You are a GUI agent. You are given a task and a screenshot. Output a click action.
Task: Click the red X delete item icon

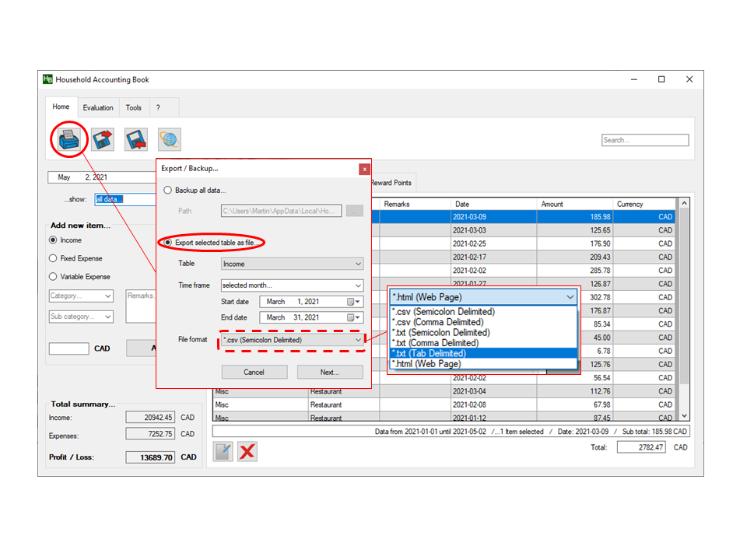point(247,452)
